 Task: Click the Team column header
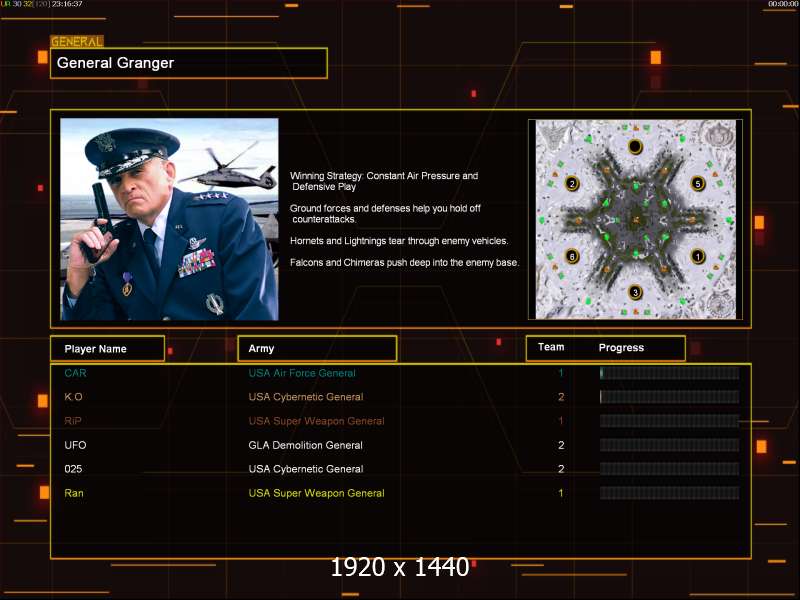(x=551, y=347)
